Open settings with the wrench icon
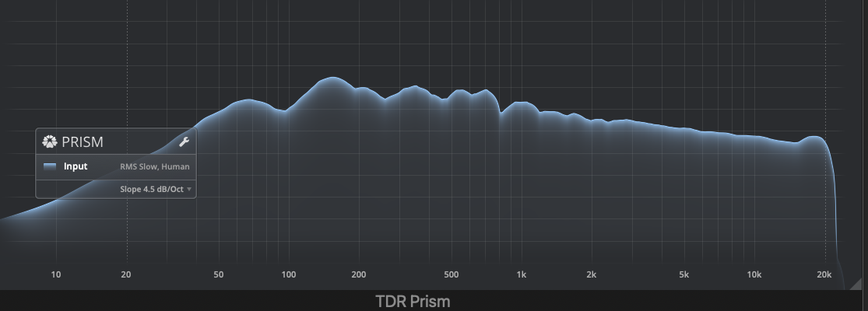This screenshot has height=311, width=868. coord(184,142)
